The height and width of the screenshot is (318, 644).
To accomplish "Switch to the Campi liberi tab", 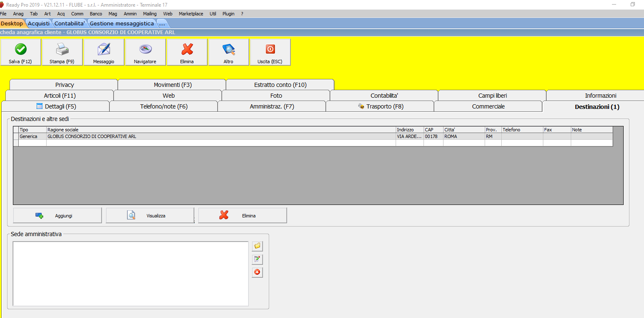I will point(493,96).
